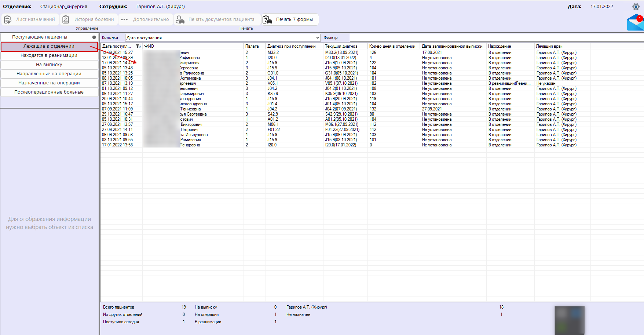Open the settings gear icon
The width and height of the screenshot is (644, 335).
click(x=636, y=7)
